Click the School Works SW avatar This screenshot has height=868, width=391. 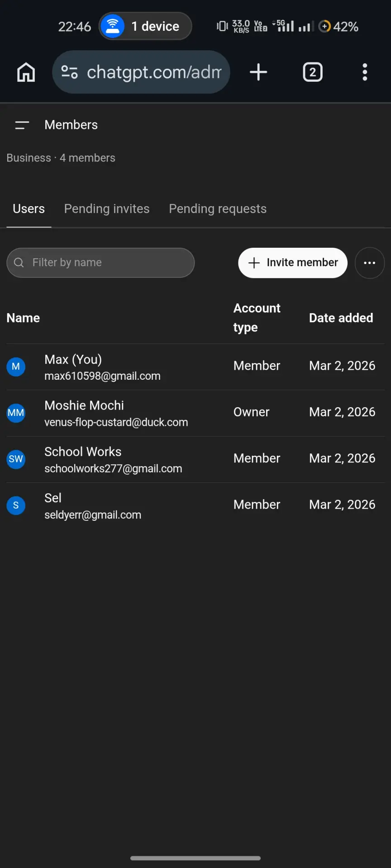coord(16,459)
